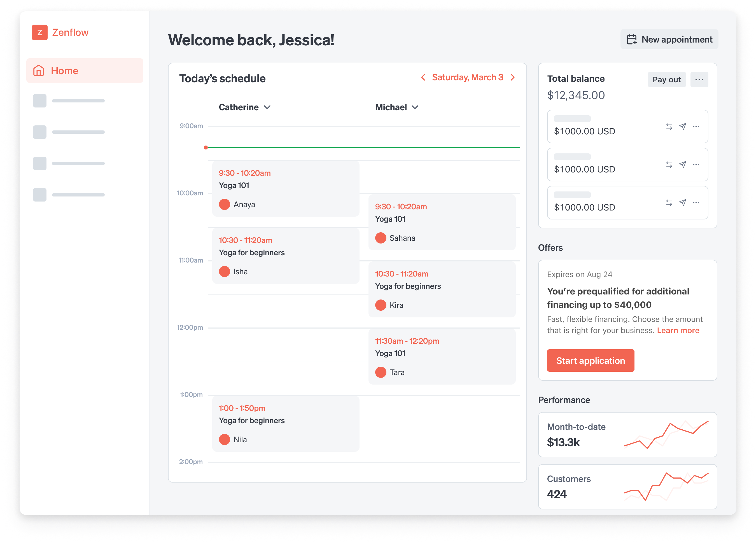The image size is (756, 543).
Task: Click the 'Today's schedule' heading
Action: pos(222,79)
